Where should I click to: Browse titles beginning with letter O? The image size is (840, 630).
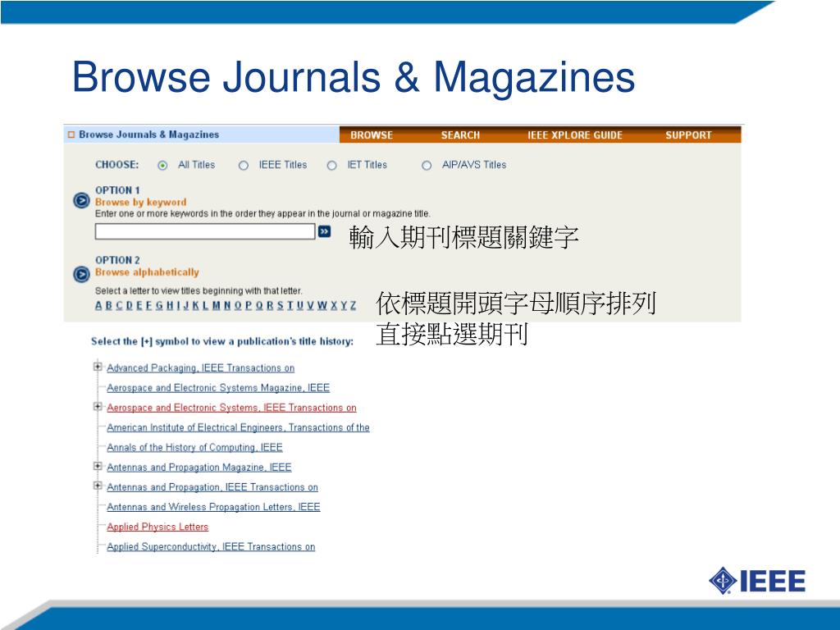(238, 305)
